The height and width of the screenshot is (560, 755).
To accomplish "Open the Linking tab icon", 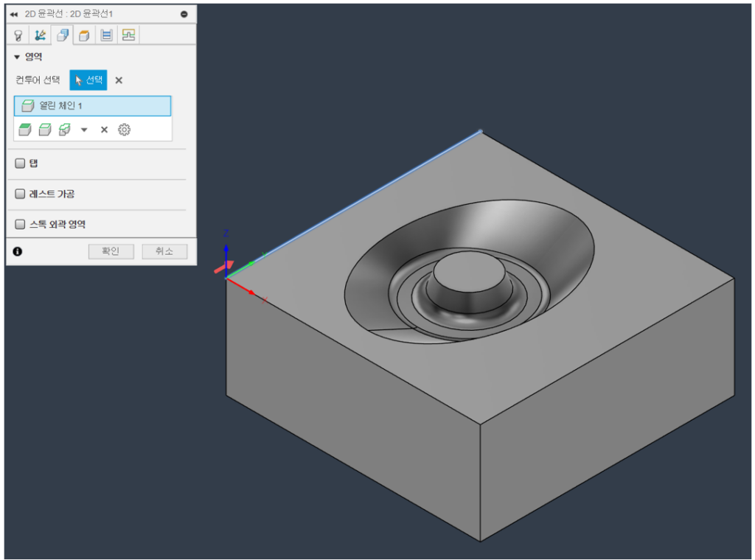I will click(128, 35).
